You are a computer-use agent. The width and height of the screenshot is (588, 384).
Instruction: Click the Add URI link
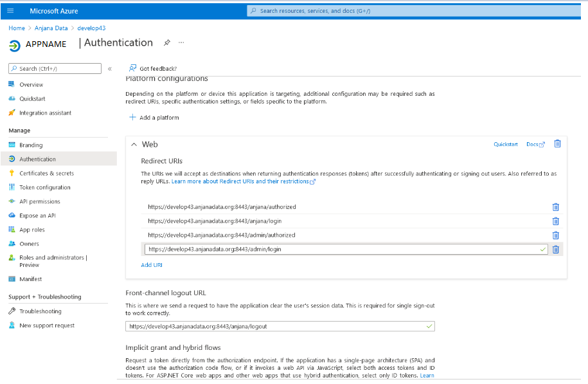tap(152, 265)
